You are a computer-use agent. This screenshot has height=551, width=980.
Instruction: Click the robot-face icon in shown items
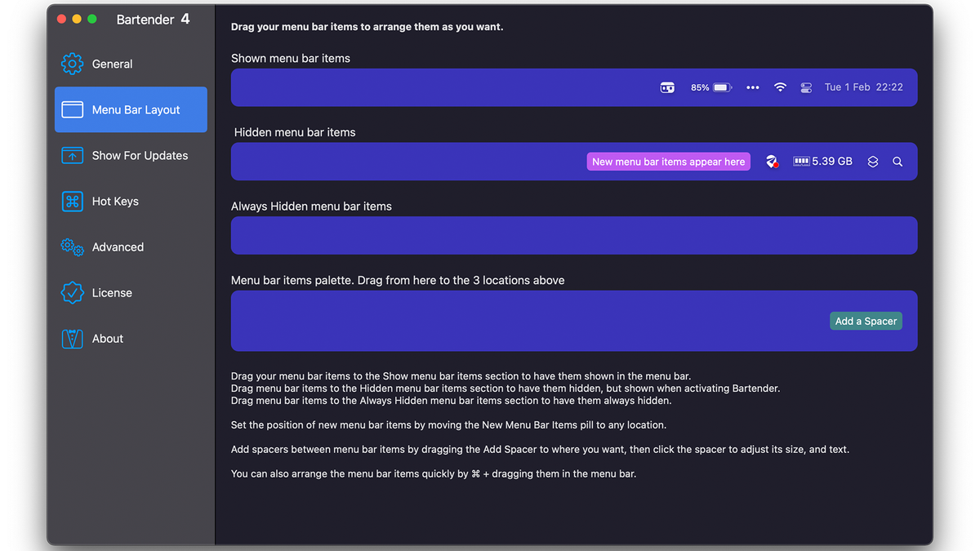[x=667, y=87]
